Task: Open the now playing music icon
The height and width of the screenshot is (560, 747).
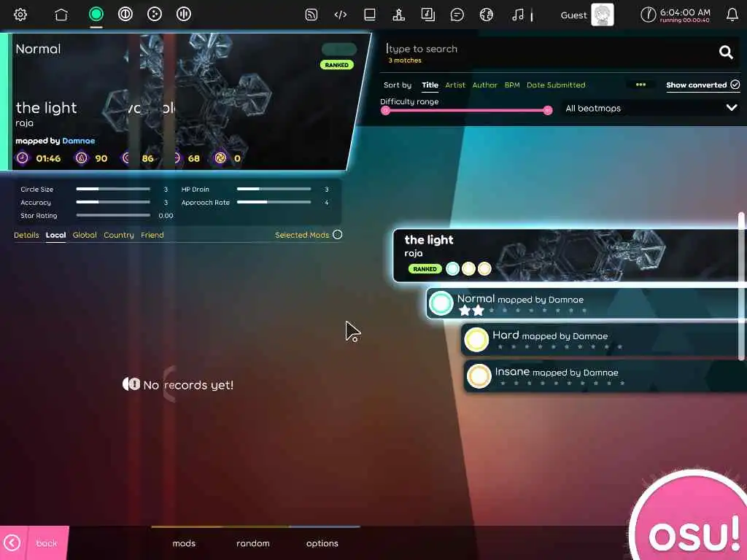Action: (x=518, y=15)
